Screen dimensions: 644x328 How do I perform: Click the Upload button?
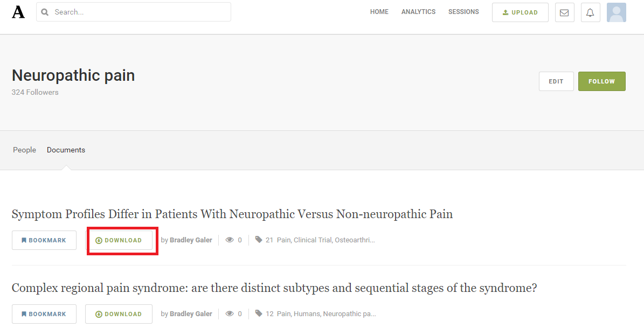click(x=520, y=12)
